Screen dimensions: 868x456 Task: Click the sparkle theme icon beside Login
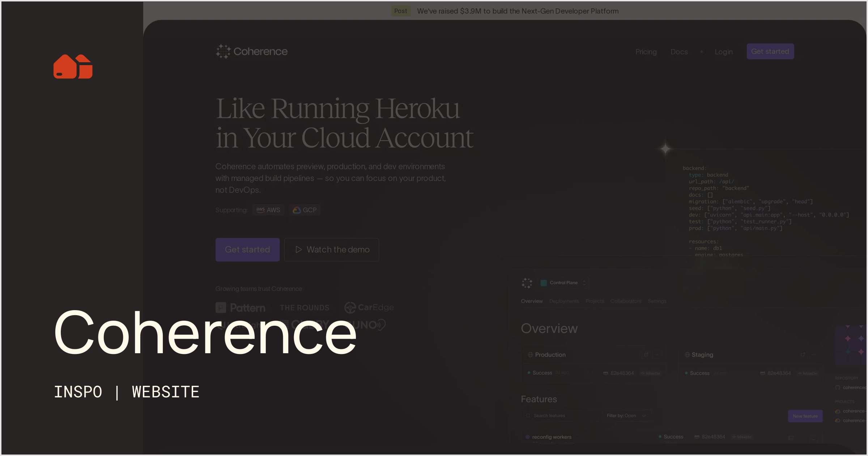click(x=701, y=52)
